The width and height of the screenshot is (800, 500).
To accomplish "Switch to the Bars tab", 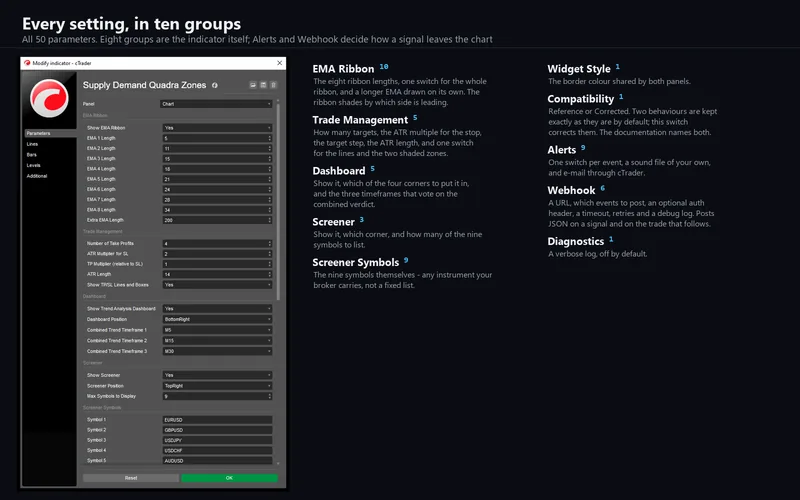I will 32,155.
